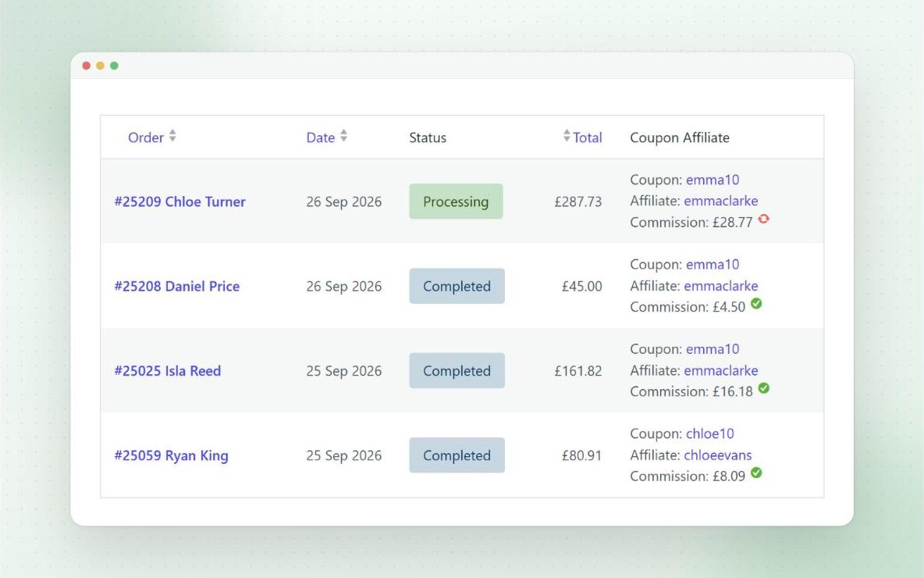This screenshot has height=578, width=924.
Task: Sort the table by Total column
Action: coord(588,137)
